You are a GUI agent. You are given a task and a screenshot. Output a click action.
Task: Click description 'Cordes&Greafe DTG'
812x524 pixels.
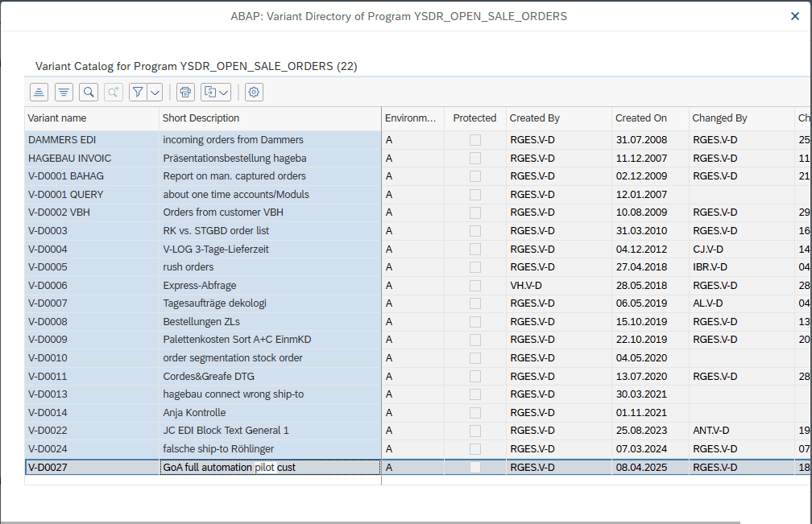pyautogui.click(x=208, y=376)
